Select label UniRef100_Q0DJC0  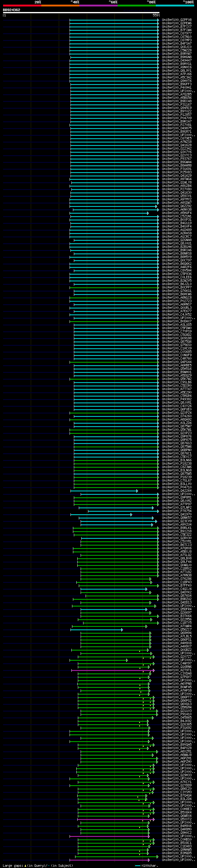click(177, 47)
